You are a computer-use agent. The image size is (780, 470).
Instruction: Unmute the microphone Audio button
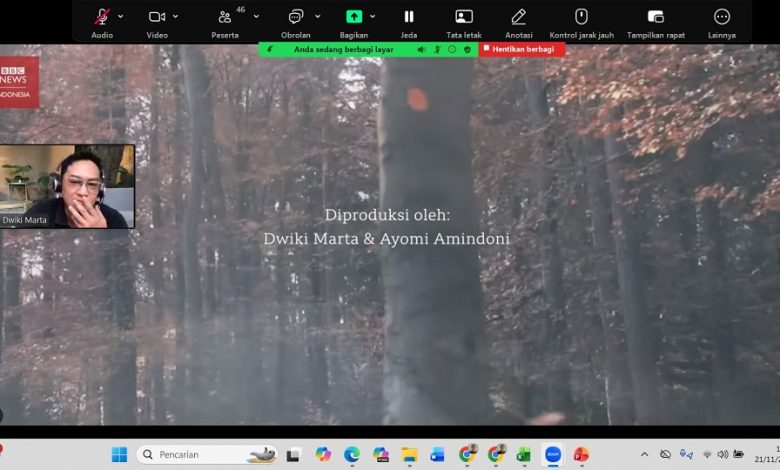(102, 17)
